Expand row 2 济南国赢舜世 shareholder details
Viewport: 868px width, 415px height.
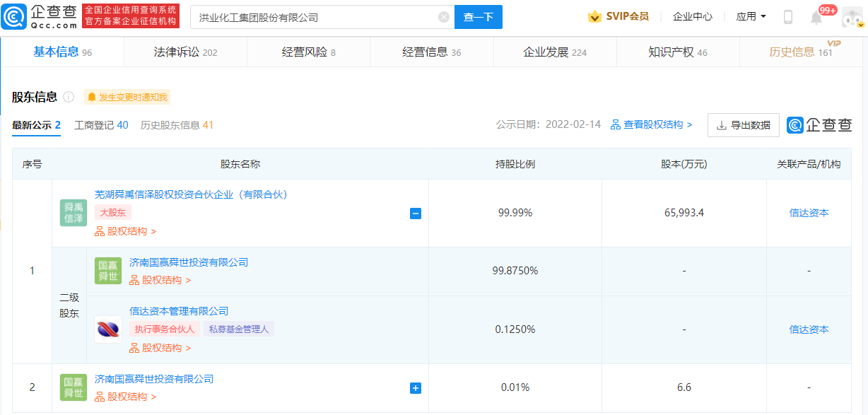416,388
